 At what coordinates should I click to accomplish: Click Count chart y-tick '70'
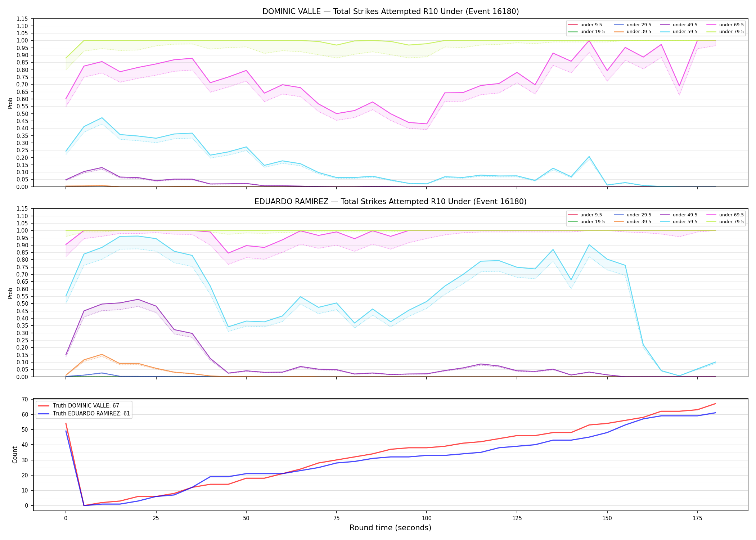click(25, 399)
